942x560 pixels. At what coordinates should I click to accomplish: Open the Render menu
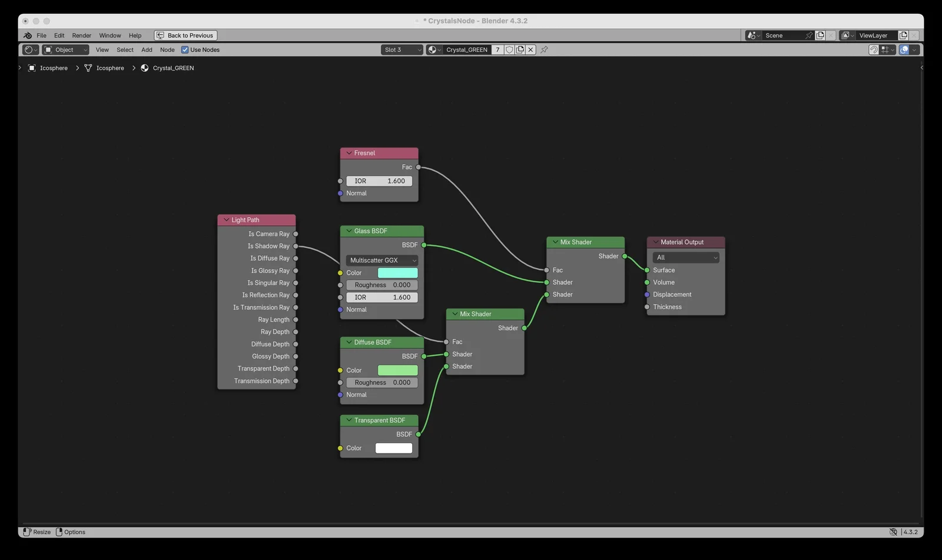[x=81, y=35]
